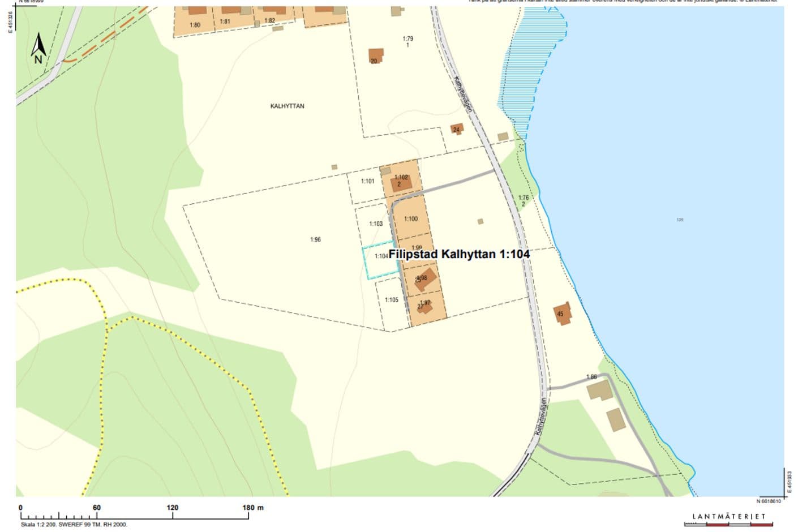
Task: Click the bold Filipstad Kalhyttan 1:104 title
Action: pyautogui.click(x=459, y=254)
